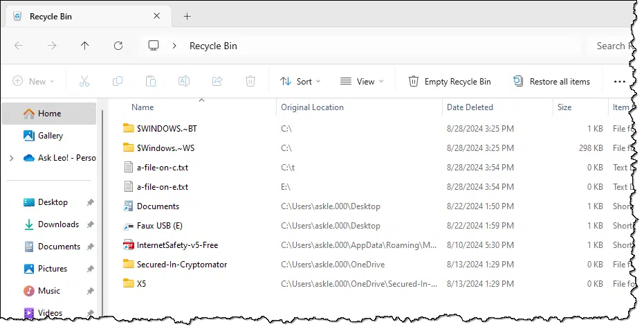Add a new tab with plus button
Viewport: 644px width, 329px height.
187,16
